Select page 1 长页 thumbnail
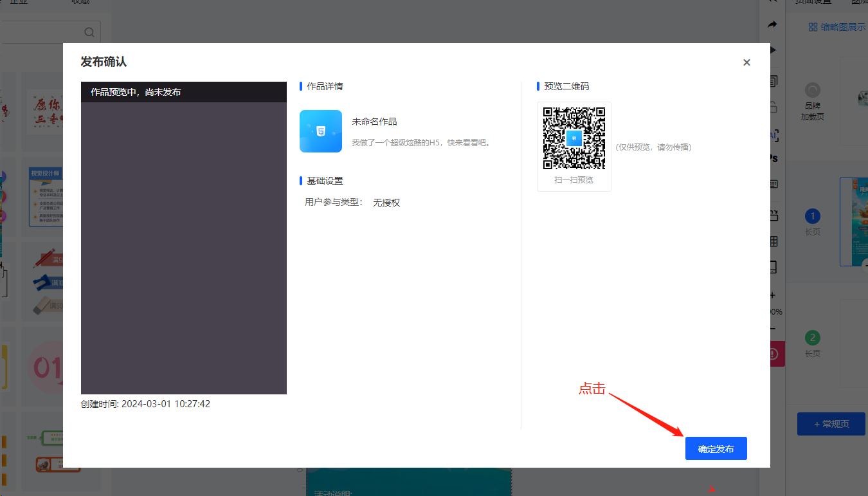This screenshot has width=868, height=496. [854, 222]
